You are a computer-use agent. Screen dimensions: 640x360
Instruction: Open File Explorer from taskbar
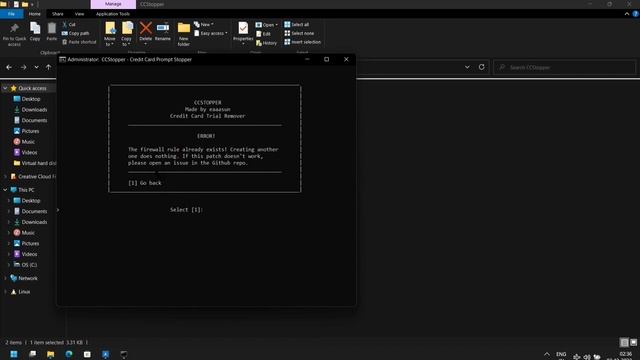(51, 354)
